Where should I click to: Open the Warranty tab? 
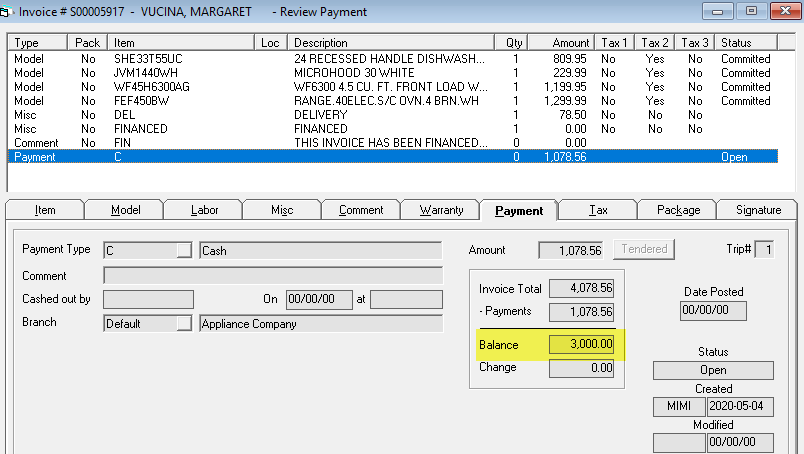pyautogui.click(x=441, y=210)
